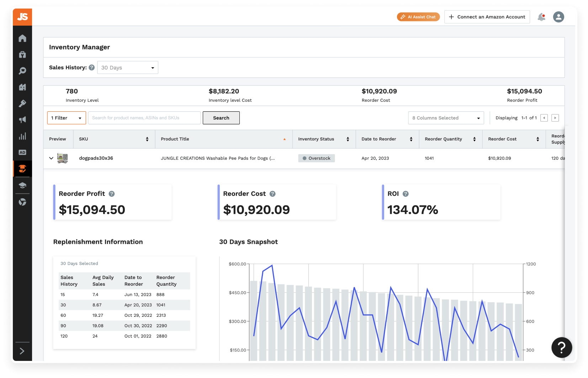The image size is (588, 378).
Task: Open the help chat question bubble
Action: tap(562, 347)
